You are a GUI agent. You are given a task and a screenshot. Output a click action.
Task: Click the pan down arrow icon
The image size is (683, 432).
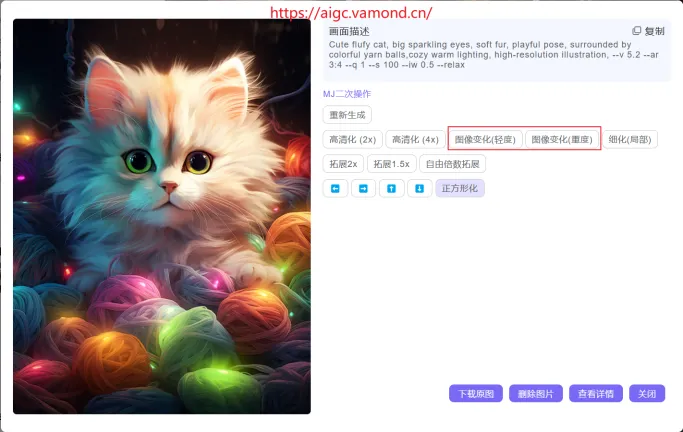click(x=419, y=189)
